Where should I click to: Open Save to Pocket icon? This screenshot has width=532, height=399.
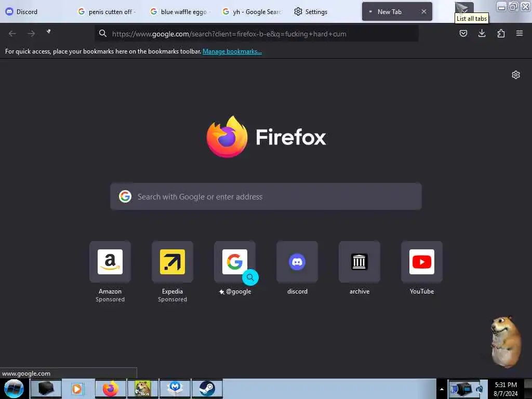pos(463,33)
